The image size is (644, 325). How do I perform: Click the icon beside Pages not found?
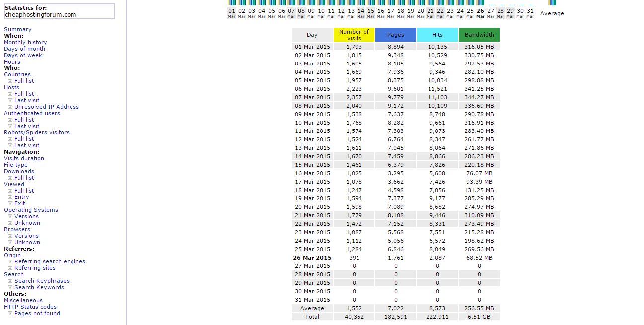tap(10, 313)
